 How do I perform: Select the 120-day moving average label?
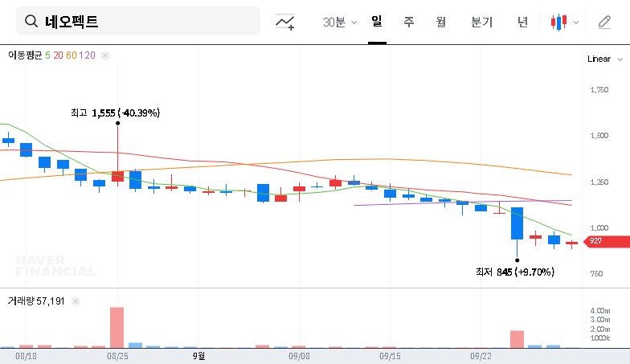pos(87,55)
